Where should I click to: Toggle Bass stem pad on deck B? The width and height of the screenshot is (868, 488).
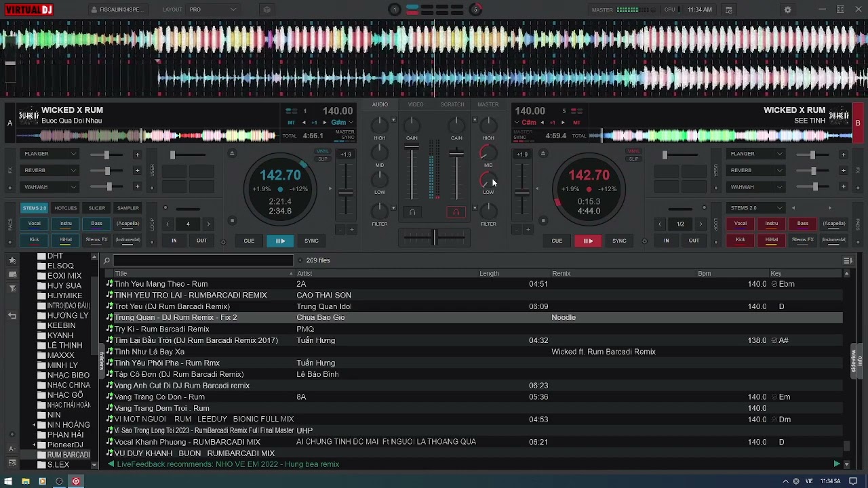803,224
